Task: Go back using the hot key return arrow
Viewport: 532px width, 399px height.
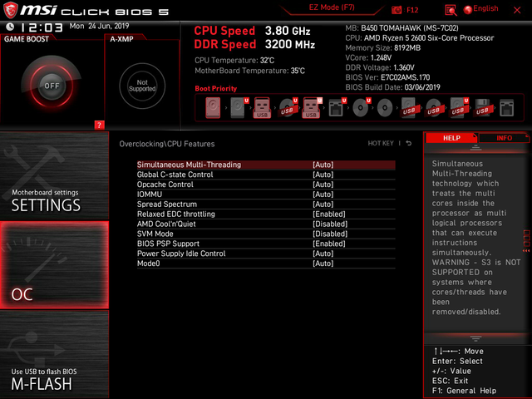Action: (409, 143)
